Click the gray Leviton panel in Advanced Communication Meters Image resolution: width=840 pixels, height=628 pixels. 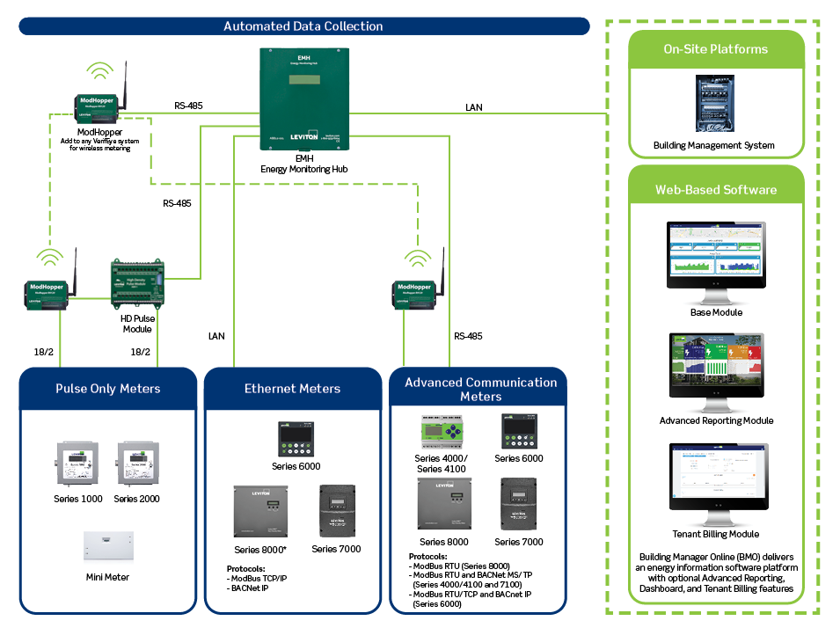[444, 503]
